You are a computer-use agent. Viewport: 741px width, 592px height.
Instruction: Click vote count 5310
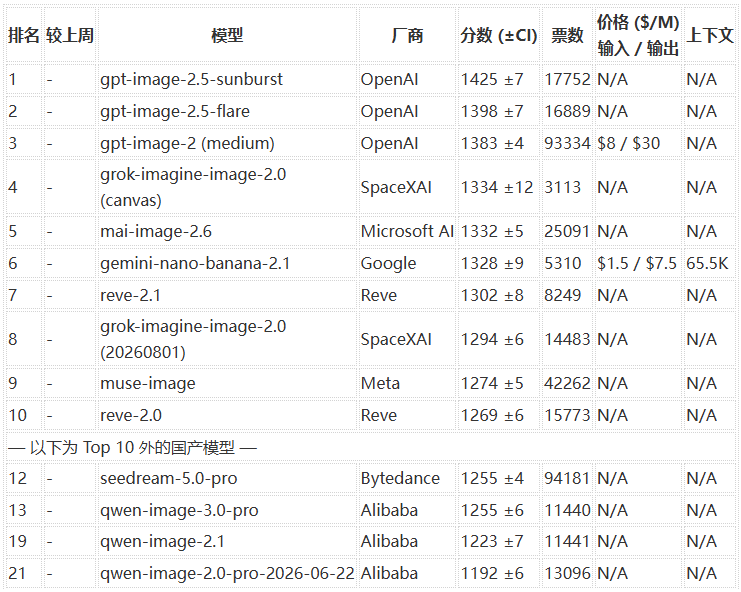point(562,263)
